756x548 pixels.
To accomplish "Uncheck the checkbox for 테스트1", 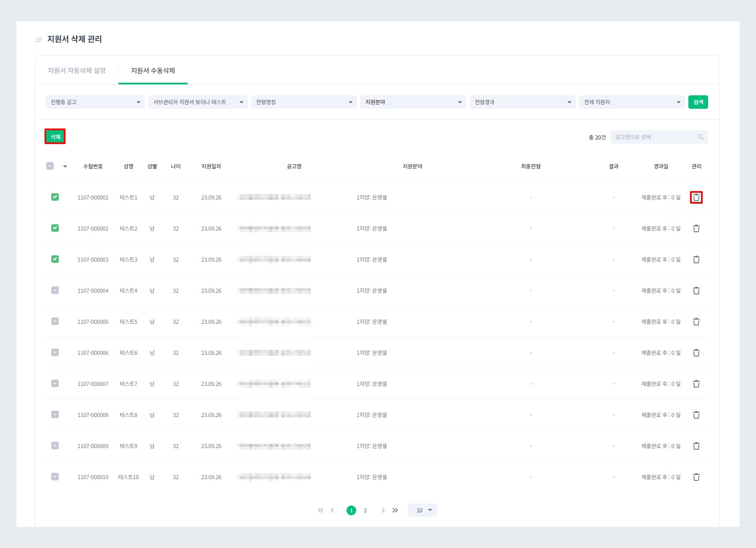I will point(55,197).
